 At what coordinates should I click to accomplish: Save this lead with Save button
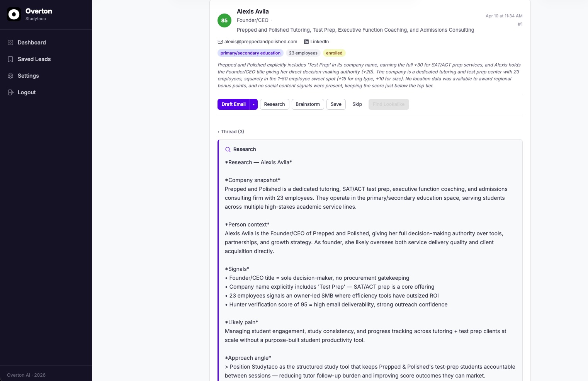[336, 104]
